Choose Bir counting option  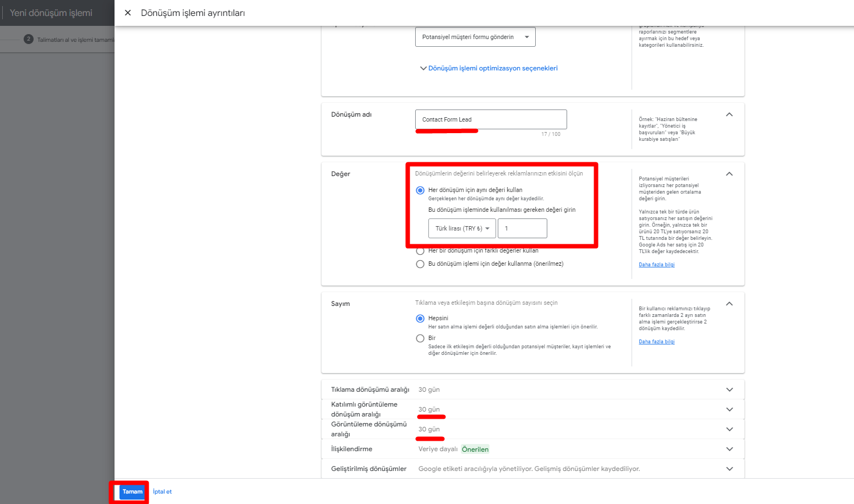click(420, 338)
